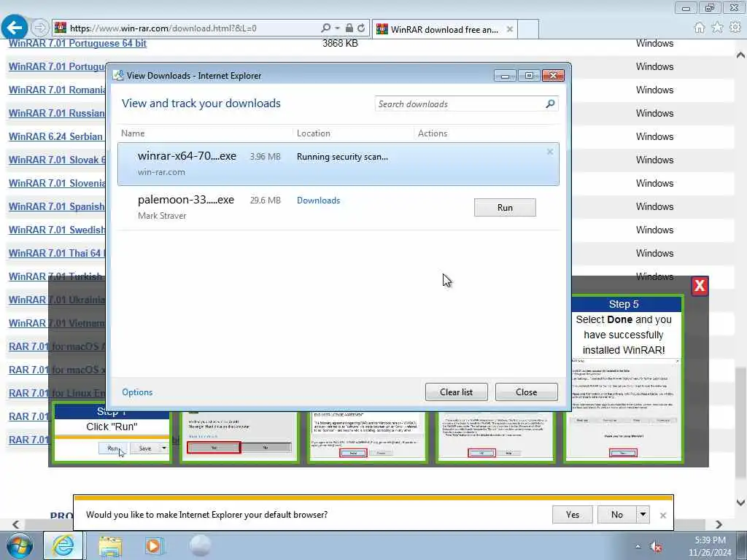Click vertical scrollbar up arrow
747x560 pixels.
(x=741, y=55)
